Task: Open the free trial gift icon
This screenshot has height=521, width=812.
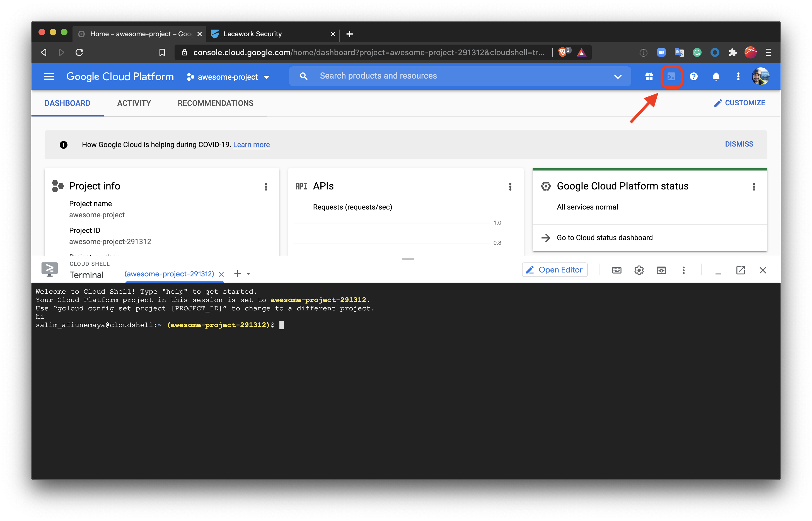Action: tap(649, 76)
